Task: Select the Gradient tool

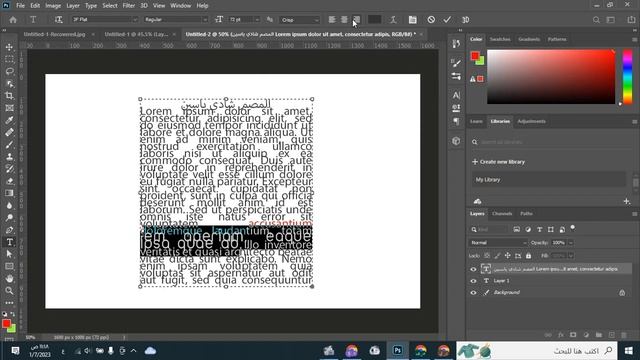Action: point(9,193)
